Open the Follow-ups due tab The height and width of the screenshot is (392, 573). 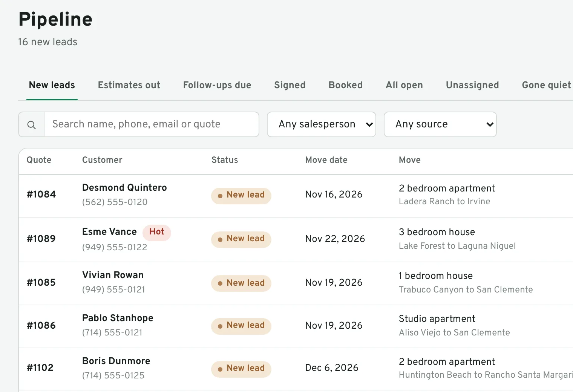click(x=217, y=85)
